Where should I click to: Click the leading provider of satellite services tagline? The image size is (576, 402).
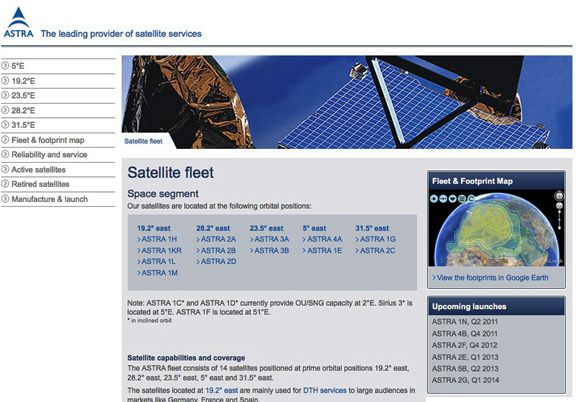tap(121, 34)
